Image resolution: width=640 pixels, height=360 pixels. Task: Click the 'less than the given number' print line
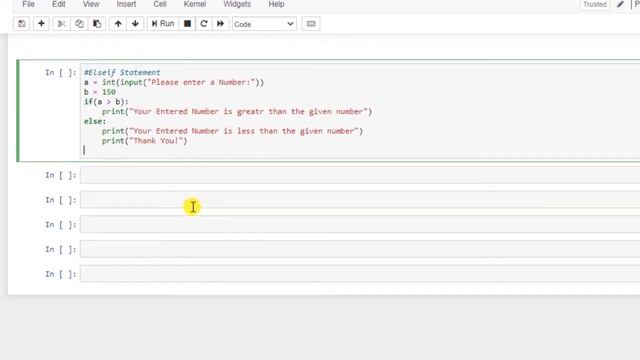[232, 131]
